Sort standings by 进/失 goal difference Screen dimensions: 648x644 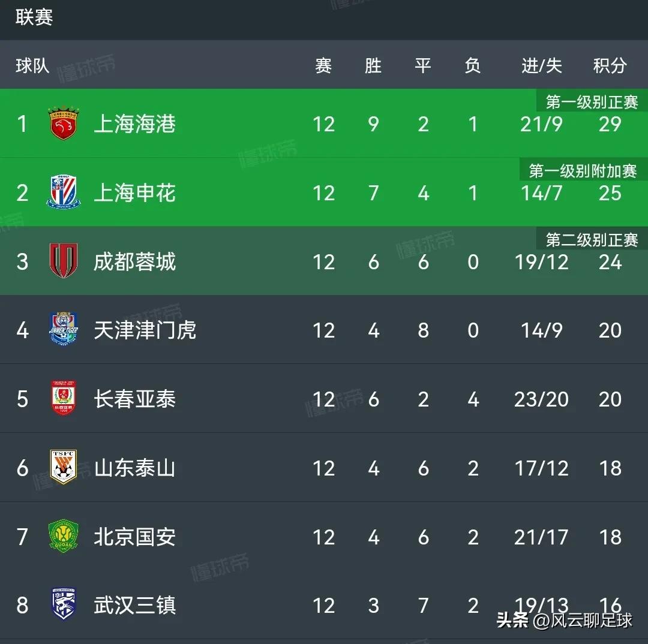point(541,66)
